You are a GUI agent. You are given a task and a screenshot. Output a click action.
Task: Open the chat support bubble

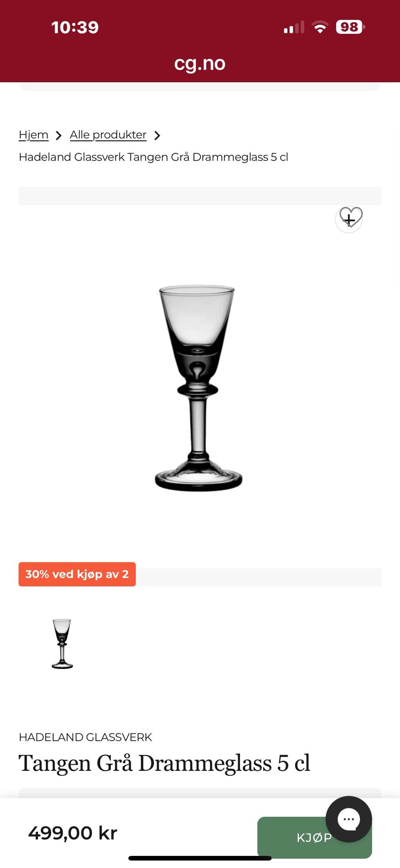(349, 819)
